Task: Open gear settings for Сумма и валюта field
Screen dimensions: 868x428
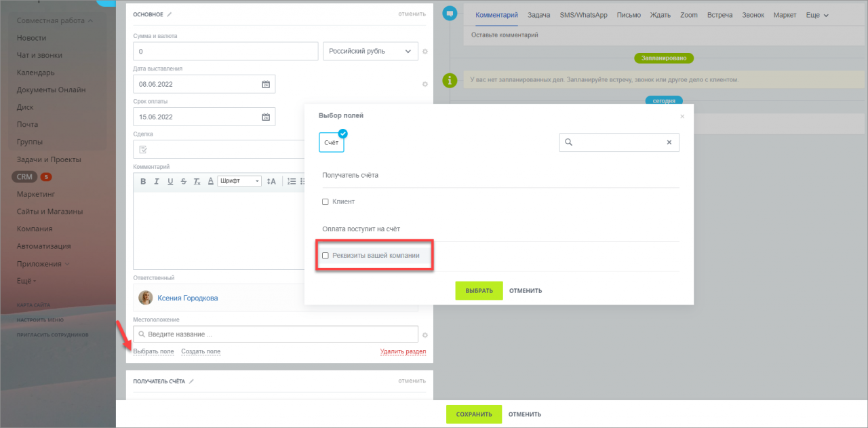Action: tap(425, 52)
